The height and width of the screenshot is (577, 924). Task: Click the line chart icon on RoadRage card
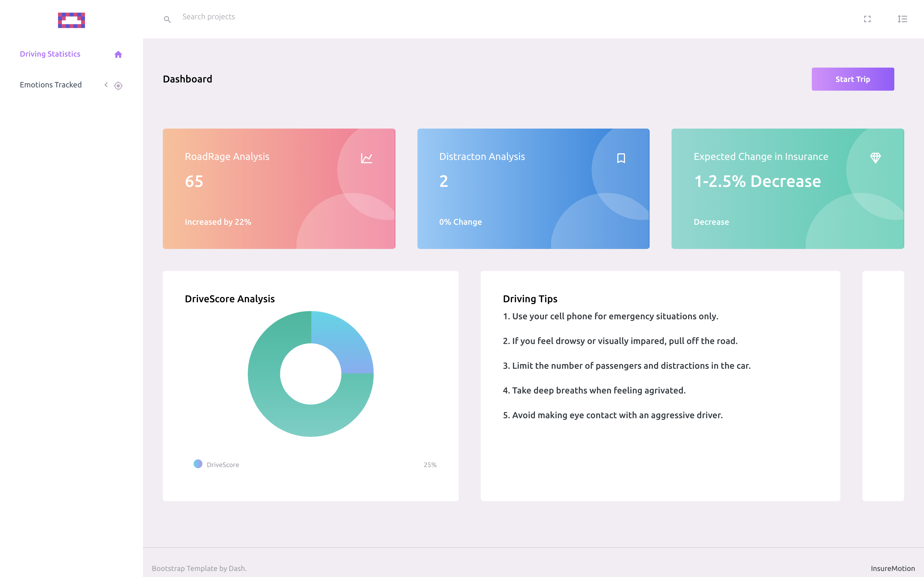366,158
